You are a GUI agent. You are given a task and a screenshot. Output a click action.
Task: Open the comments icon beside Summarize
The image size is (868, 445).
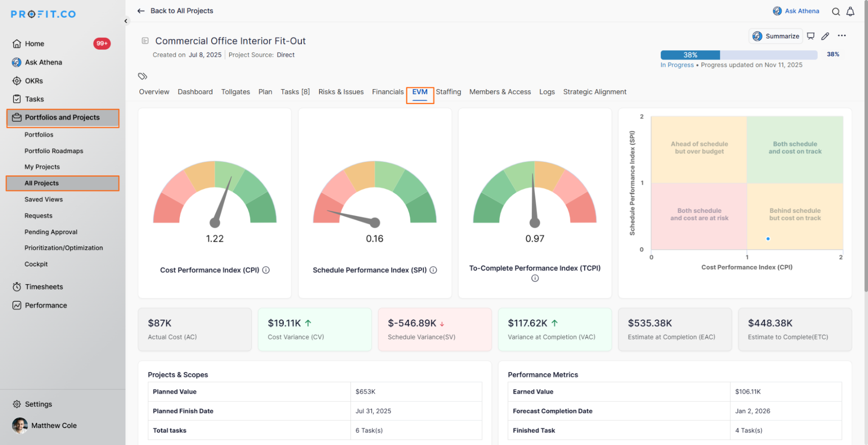coord(810,36)
